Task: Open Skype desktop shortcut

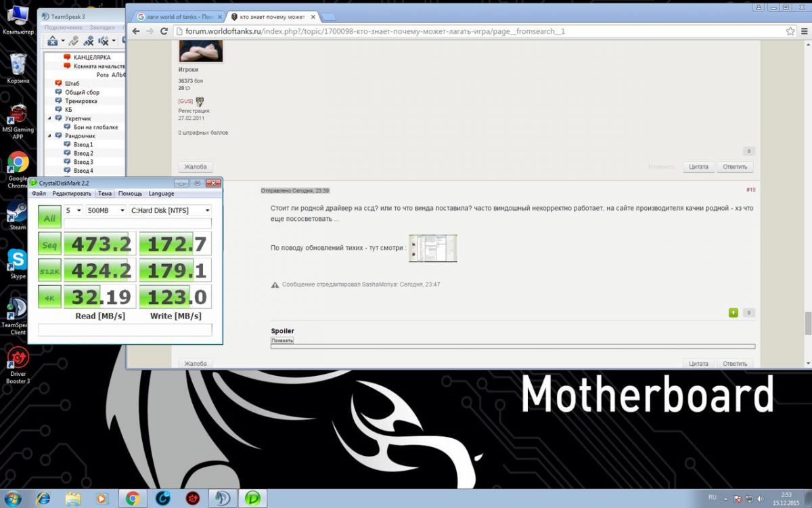Action: [x=18, y=264]
